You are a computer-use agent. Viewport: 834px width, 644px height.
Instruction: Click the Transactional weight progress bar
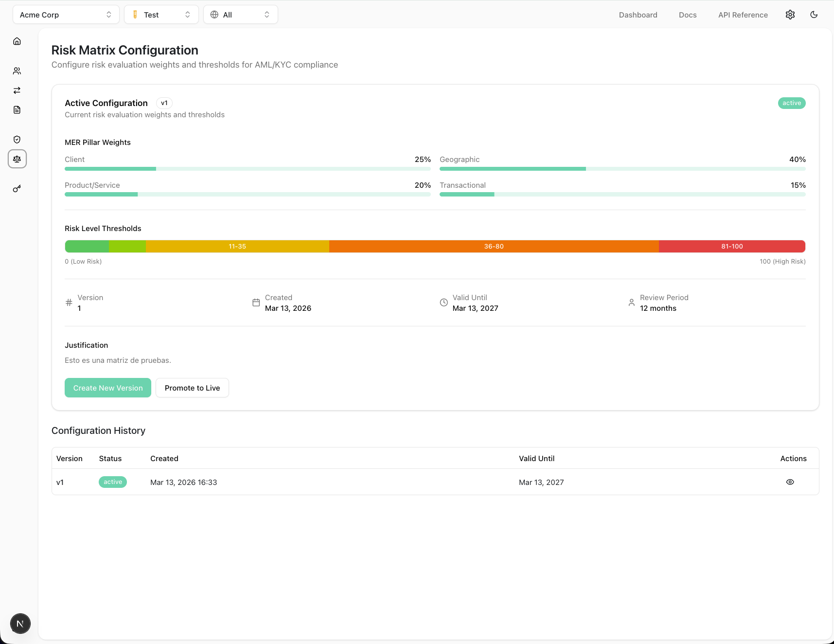tap(622, 195)
